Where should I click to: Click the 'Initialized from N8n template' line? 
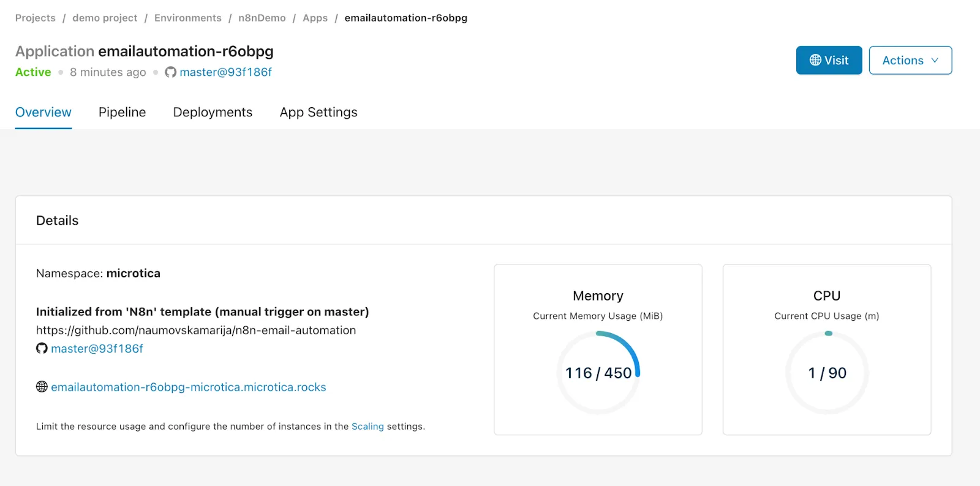tap(202, 312)
